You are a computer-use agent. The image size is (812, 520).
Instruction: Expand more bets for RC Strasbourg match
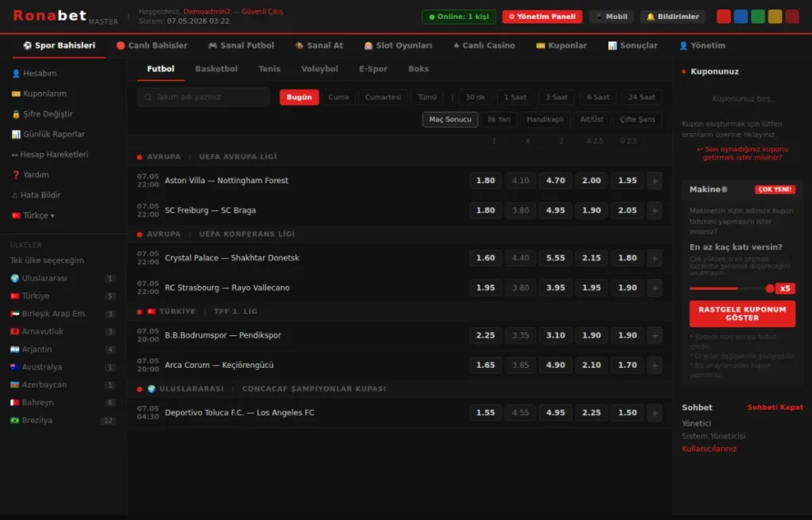point(654,288)
